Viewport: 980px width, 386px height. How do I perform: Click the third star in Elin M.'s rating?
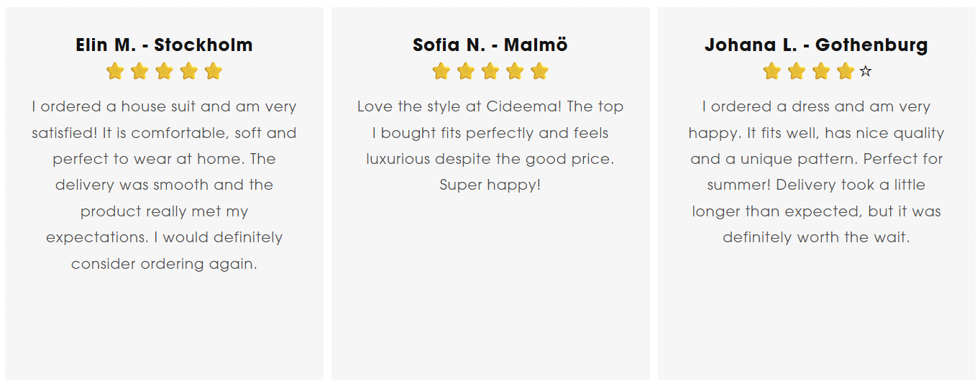click(164, 71)
